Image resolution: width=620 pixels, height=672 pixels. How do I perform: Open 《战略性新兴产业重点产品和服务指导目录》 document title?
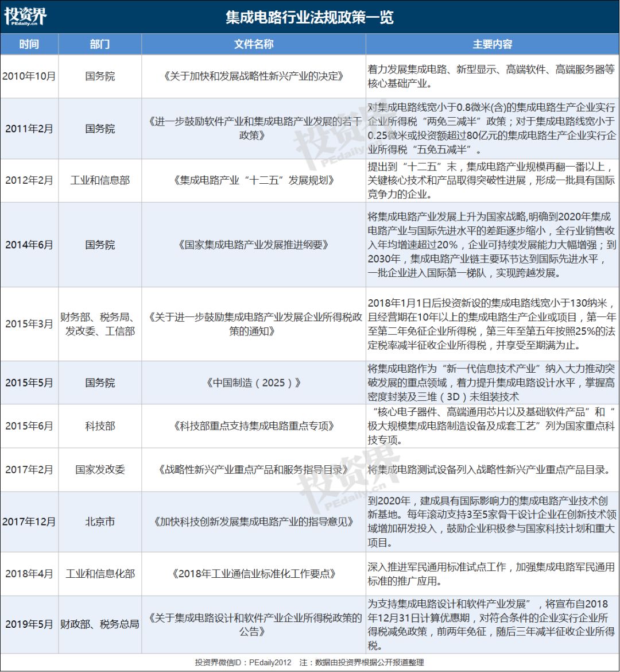click(253, 470)
